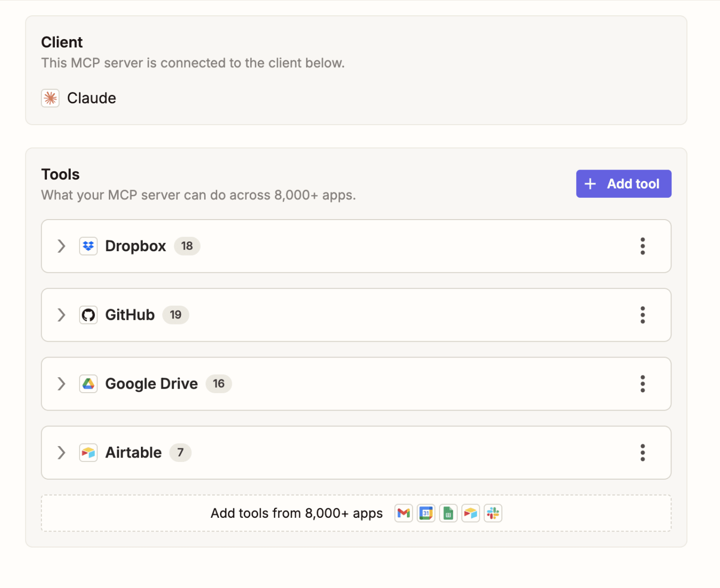Expand the Dropbox tools chevron

61,246
